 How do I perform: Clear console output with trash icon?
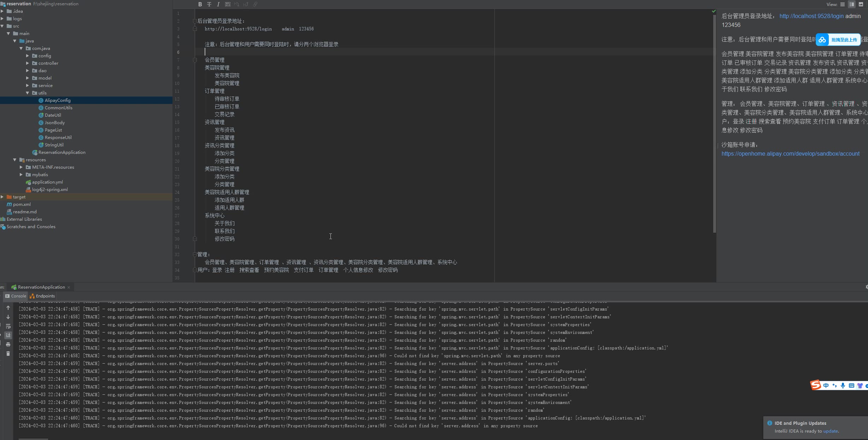8,353
